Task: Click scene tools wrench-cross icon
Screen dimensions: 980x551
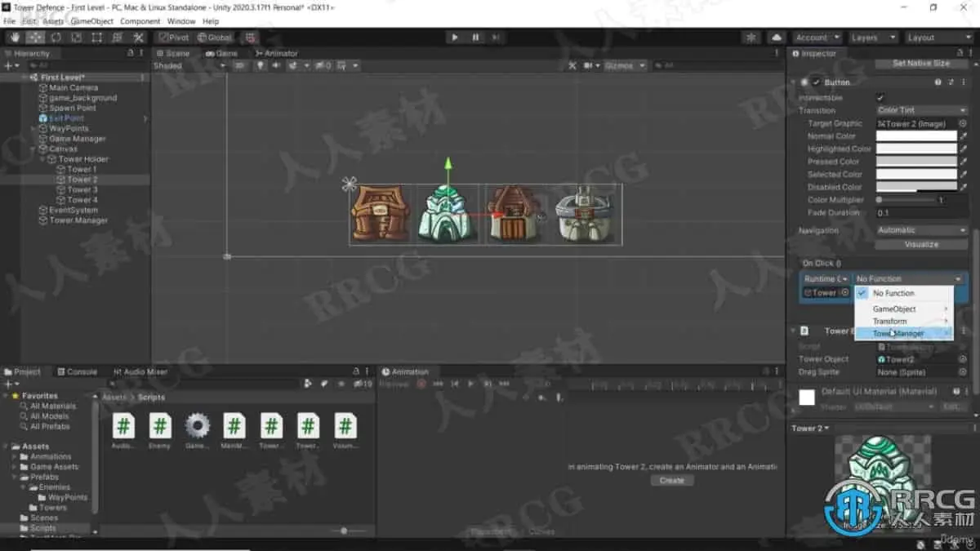Action: pos(571,65)
